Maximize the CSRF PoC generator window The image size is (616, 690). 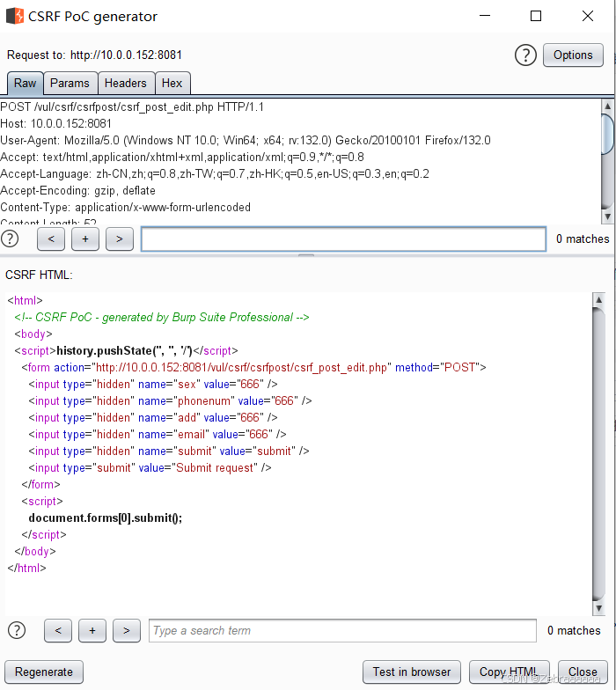tap(536, 16)
